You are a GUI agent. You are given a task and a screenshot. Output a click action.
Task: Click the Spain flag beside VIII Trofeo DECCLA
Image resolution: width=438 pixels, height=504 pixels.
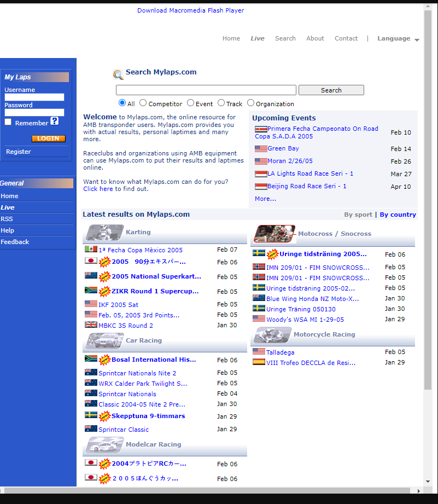point(259,362)
